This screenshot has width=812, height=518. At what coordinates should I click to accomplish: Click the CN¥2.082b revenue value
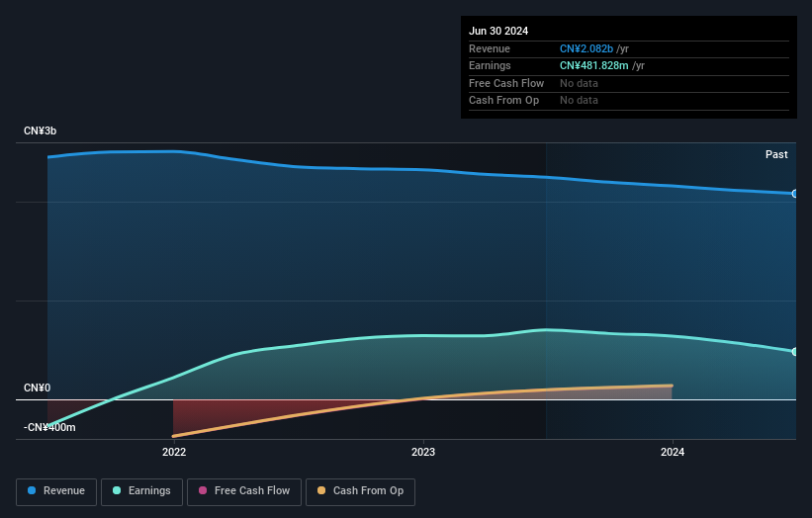(586, 48)
